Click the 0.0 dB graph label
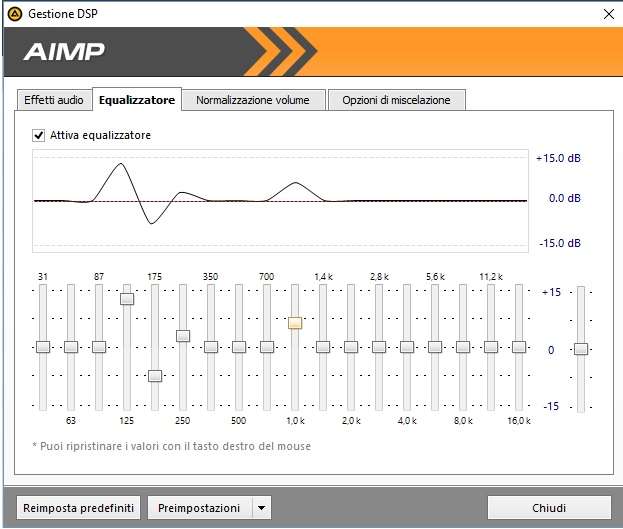The width and height of the screenshot is (623, 529). tap(564, 198)
